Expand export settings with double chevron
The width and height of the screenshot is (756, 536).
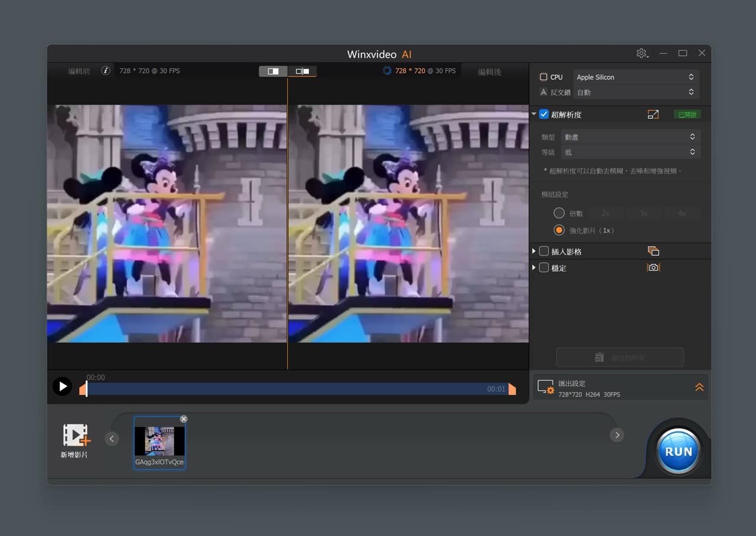[699, 387]
